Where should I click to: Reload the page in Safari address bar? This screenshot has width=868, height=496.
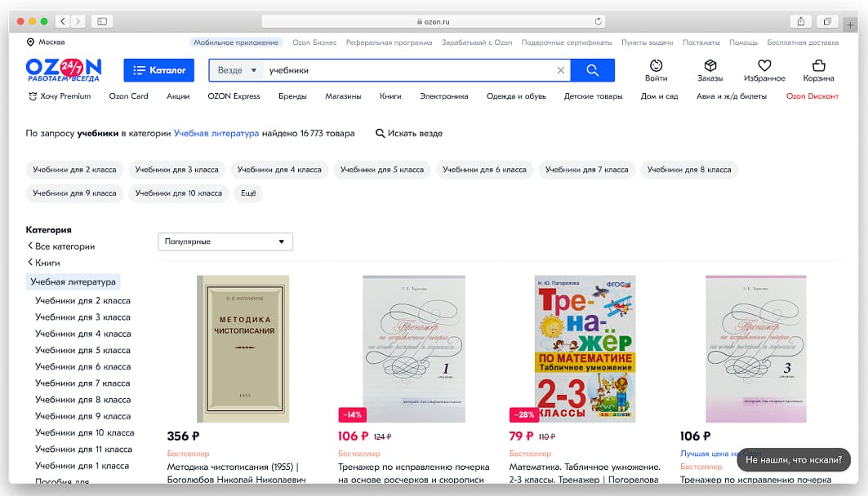[x=598, y=21]
